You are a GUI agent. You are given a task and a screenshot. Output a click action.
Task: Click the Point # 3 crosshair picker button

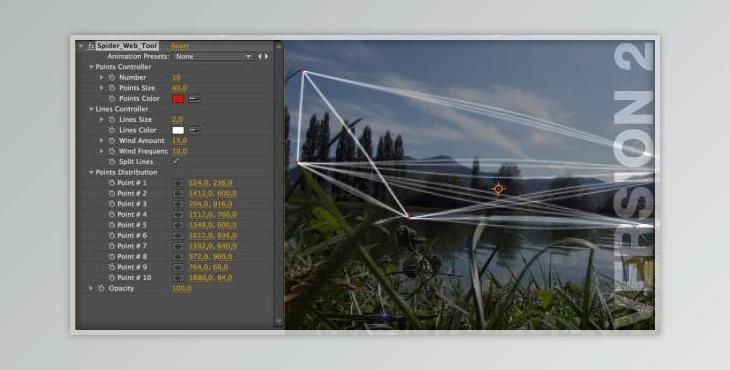click(178, 204)
